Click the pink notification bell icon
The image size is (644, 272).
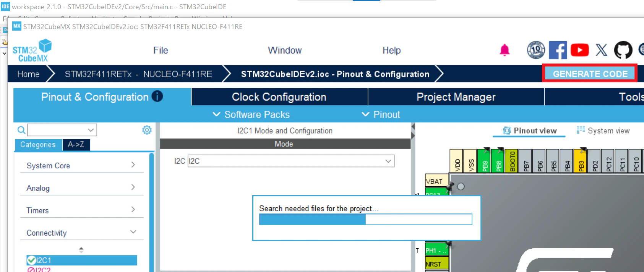[504, 50]
